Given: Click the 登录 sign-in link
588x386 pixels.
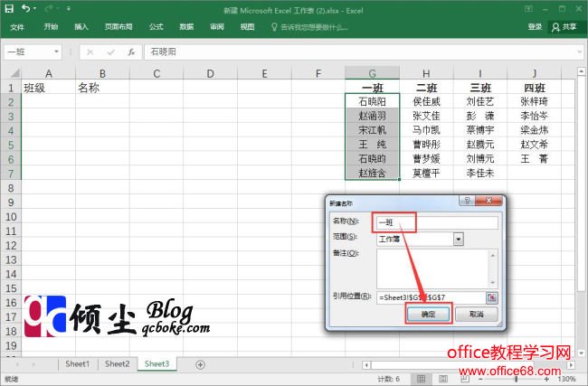Looking at the screenshot, I should (x=535, y=27).
